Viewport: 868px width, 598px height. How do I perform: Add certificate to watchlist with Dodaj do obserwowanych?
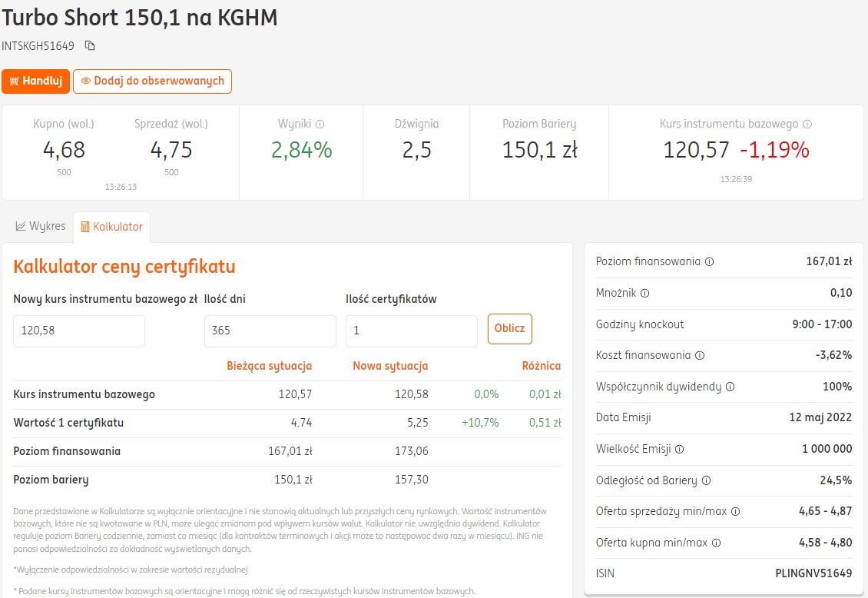pos(152,81)
